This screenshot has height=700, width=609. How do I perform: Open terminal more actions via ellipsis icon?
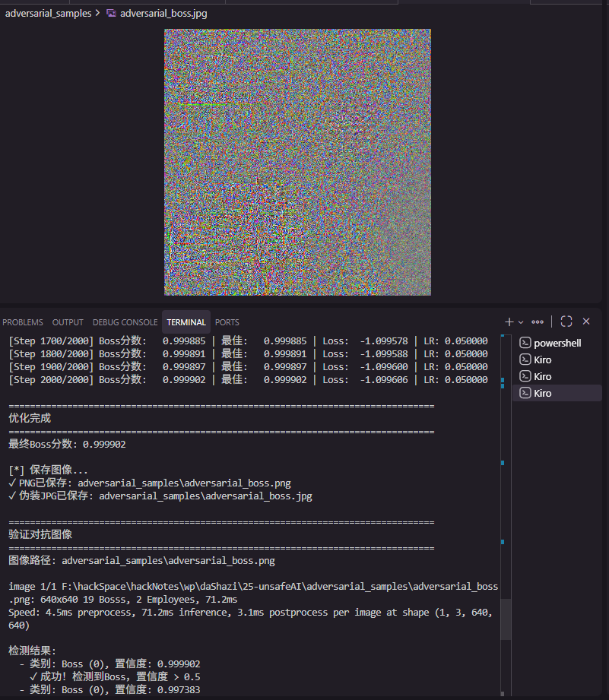[x=538, y=321]
